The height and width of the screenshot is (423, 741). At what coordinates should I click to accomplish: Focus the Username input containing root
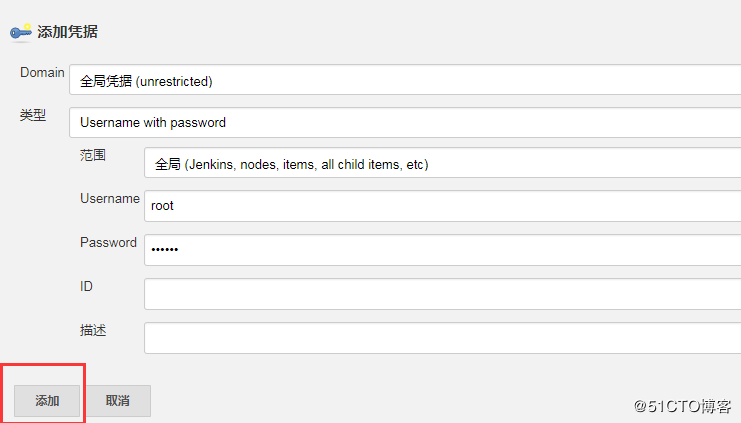pyautogui.click(x=441, y=206)
